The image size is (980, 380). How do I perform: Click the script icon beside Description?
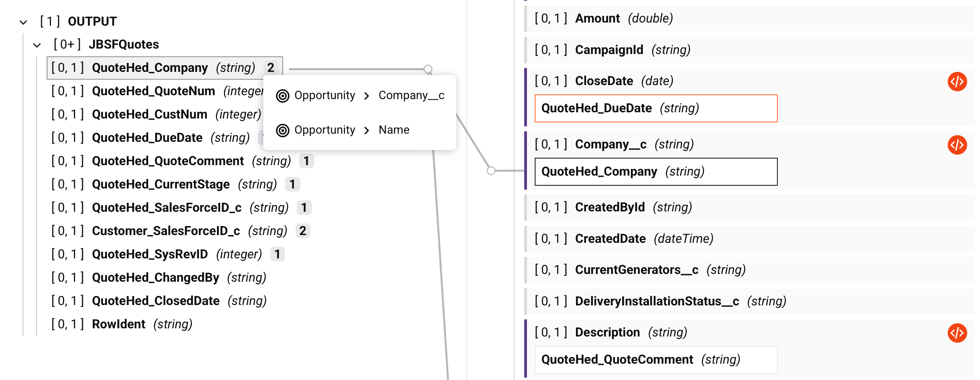point(957,333)
